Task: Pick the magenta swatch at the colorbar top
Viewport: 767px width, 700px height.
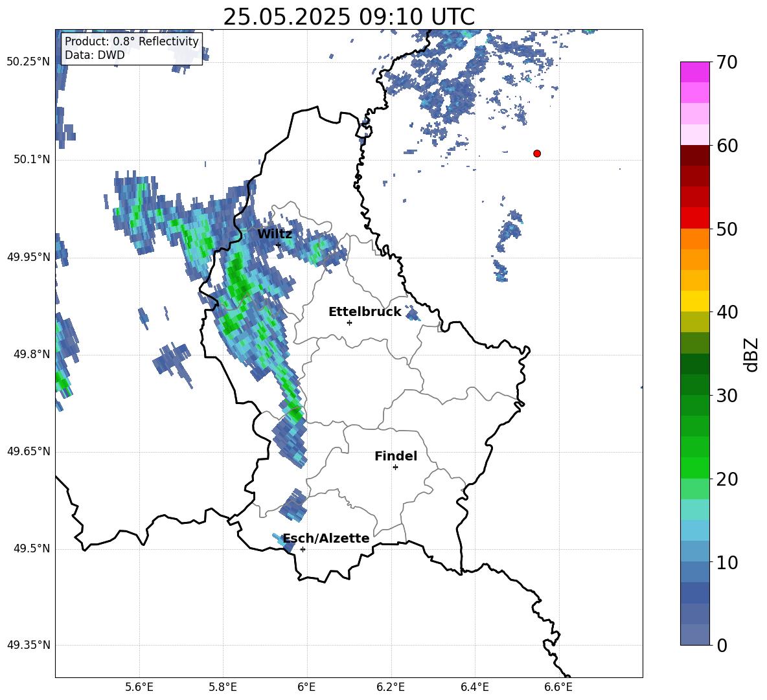Action: click(x=695, y=73)
